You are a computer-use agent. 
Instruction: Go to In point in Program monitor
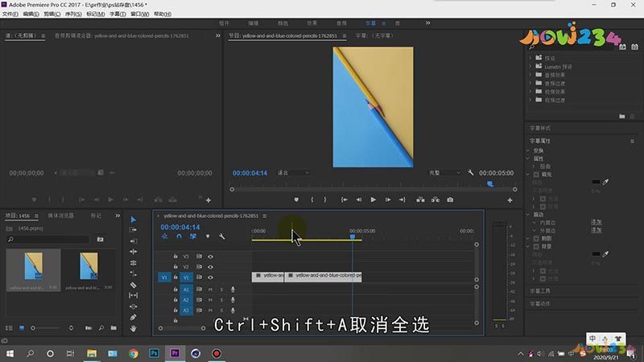click(345, 200)
